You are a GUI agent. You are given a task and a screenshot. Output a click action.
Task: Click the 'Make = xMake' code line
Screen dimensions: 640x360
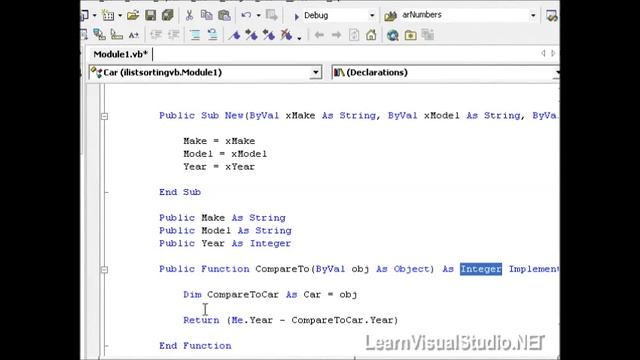tap(219, 141)
